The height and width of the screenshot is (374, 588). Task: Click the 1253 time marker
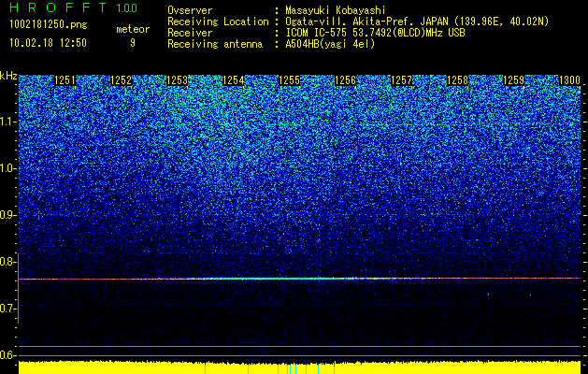[177, 80]
